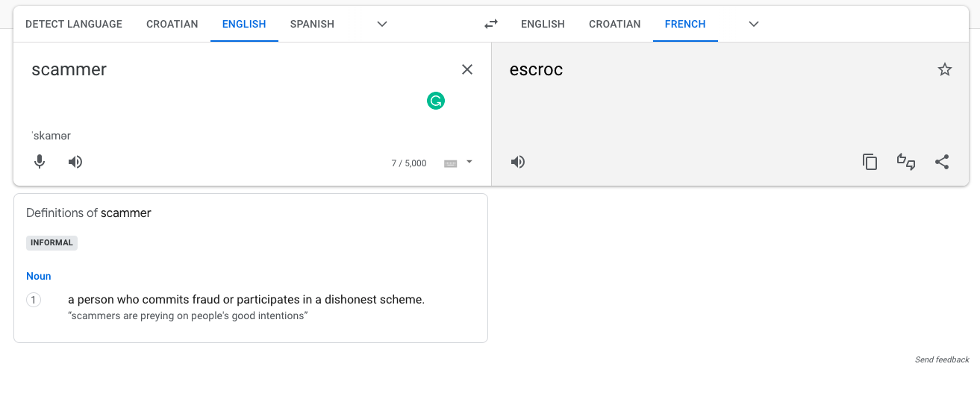Start voice input with microphone icon
Image resolution: width=980 pixels, height=393 pixels.
click(40, 162)
